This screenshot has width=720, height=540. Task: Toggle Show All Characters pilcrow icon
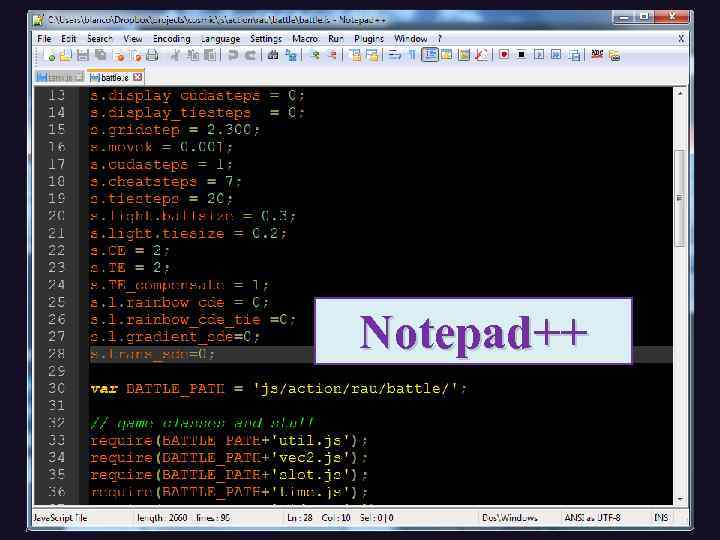pos(412,56)
